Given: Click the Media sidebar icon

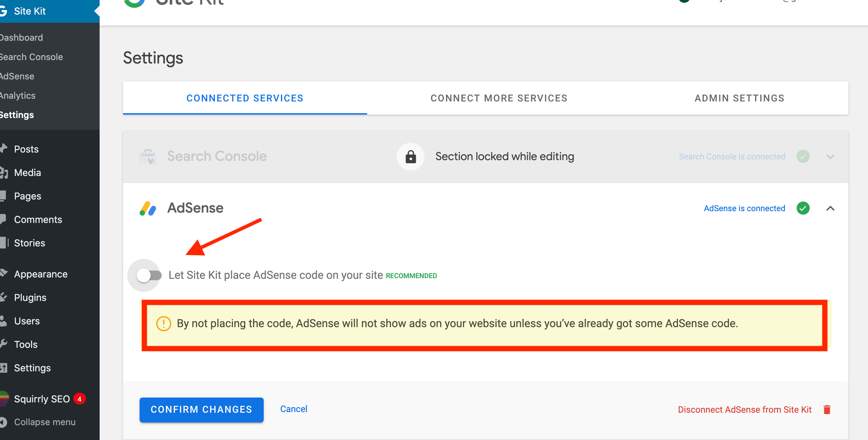Looking at the screenshot, I should pyautogui.click(x=3, y=173).
